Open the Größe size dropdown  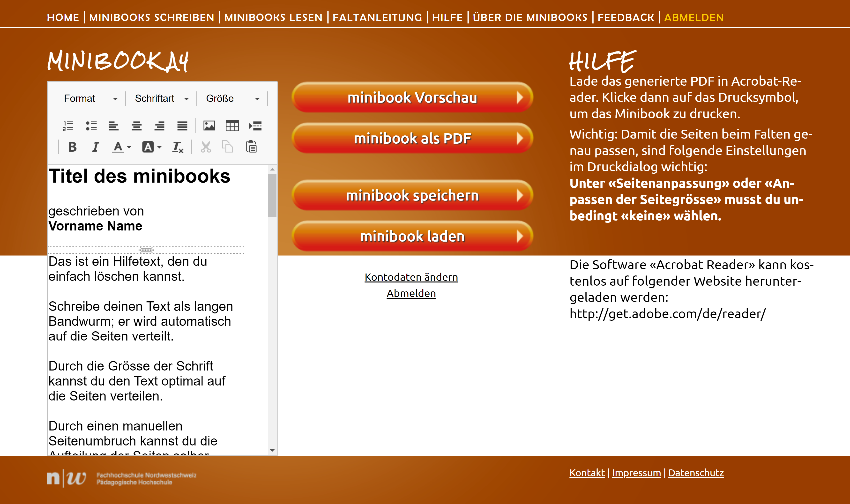(x=233, y=98)
